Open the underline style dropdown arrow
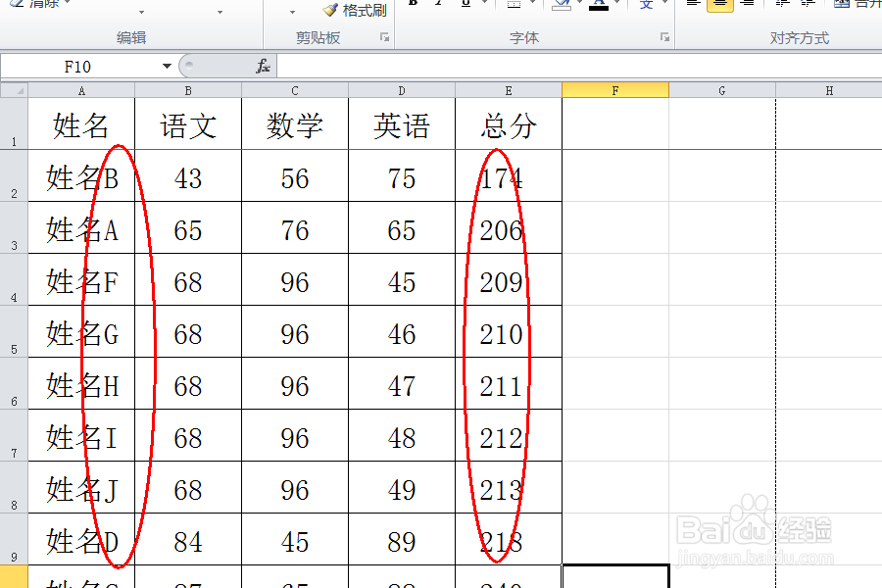The height and width of the screenshot is (588, 882). click(483, 6)
